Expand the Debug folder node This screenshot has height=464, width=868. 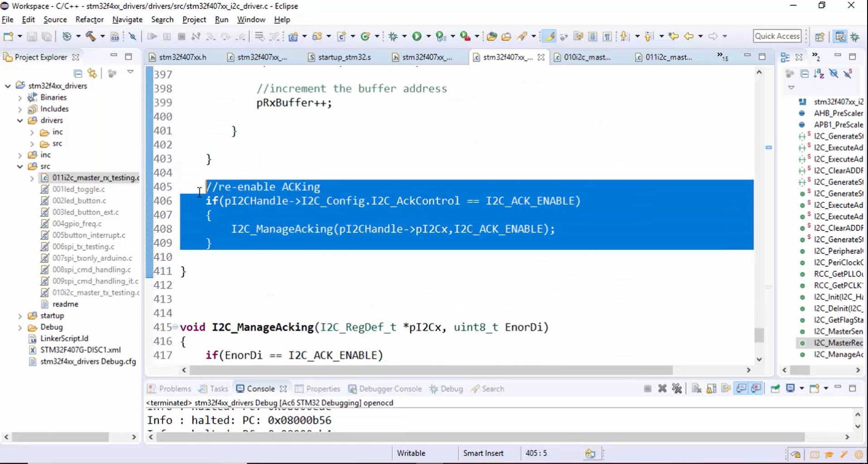click(20, 327)
